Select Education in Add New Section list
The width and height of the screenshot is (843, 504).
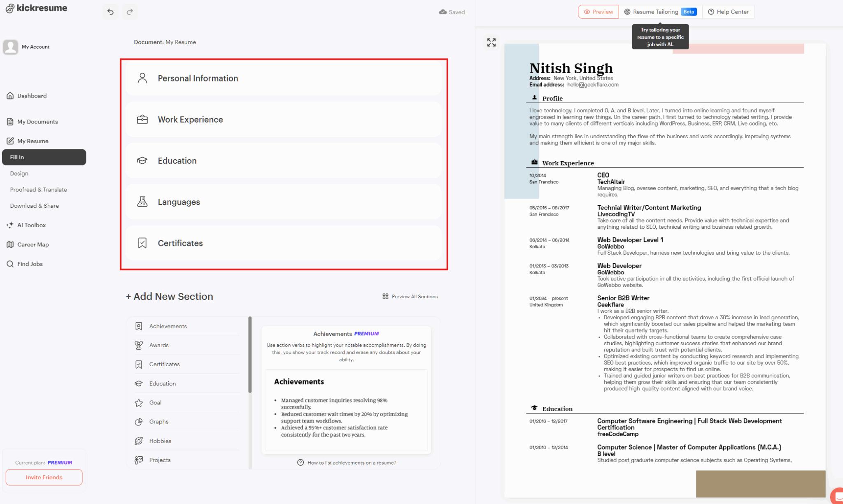point(187,383)
